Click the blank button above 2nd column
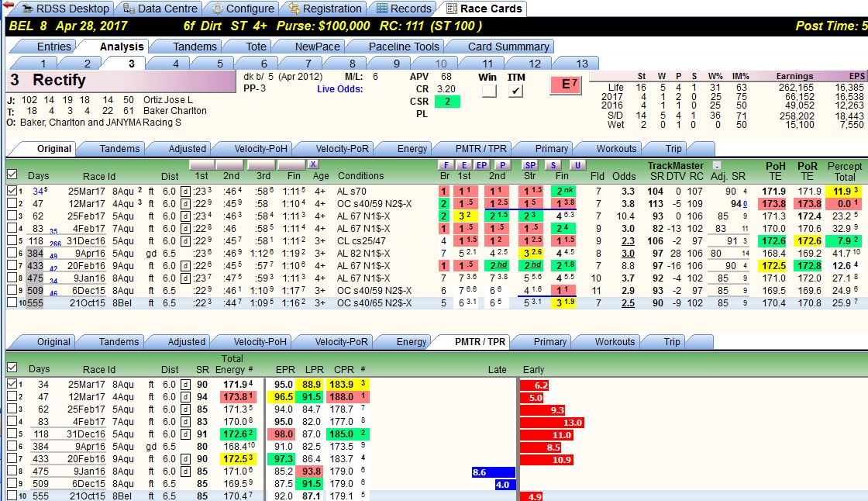 pos(229,164)
